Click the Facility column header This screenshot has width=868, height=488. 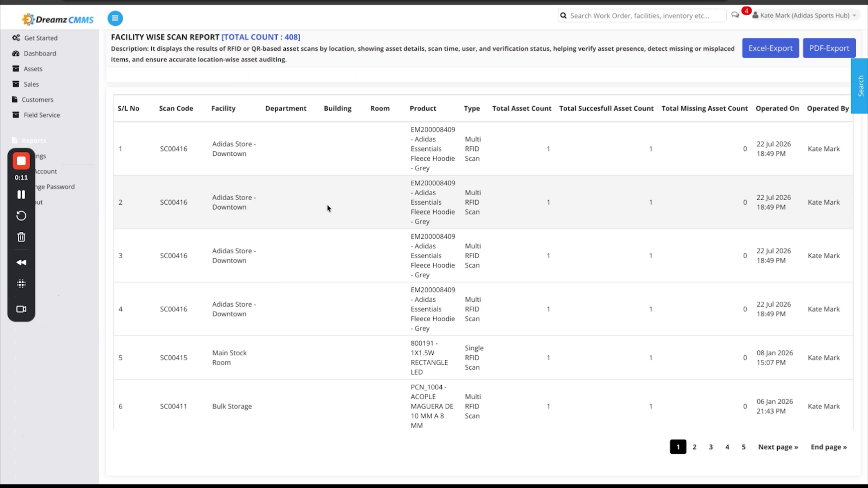pos(223,108)
